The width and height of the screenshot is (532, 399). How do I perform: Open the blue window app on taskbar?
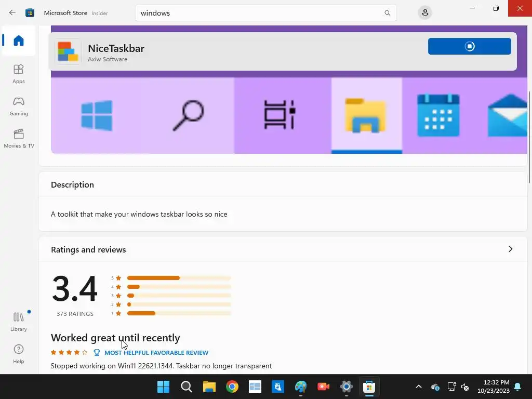point(255,387)
